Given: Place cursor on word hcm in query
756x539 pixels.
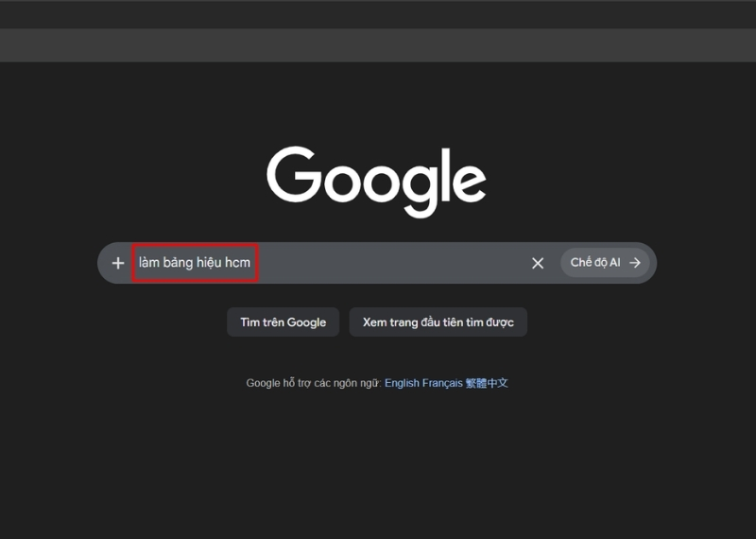Looking at the screenshot, I should coord(237,263).
